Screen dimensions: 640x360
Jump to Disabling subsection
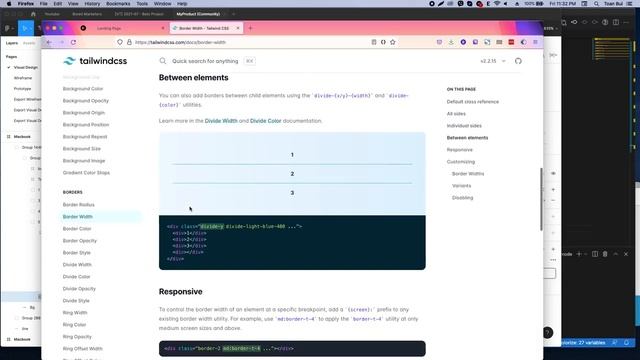pos(462,198)
